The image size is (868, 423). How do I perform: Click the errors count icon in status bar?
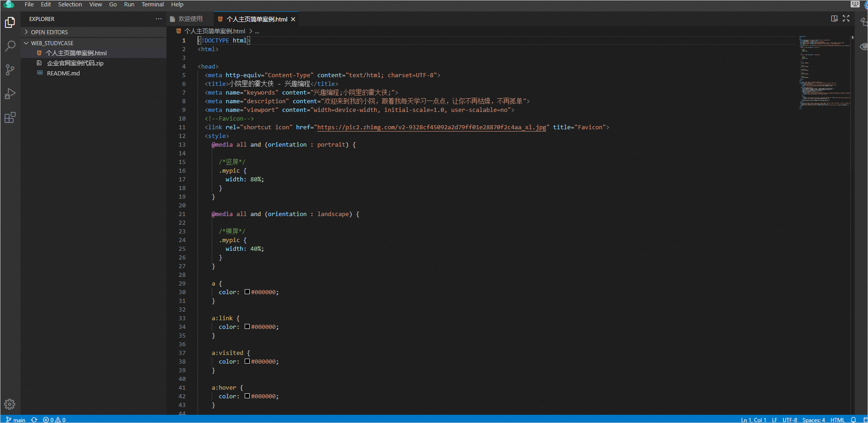pos(46,420)
